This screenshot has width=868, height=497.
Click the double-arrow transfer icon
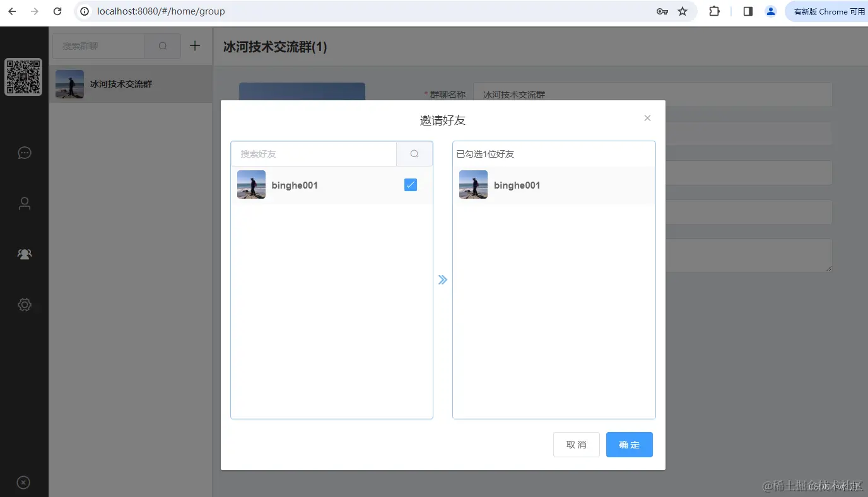(442, 279)
